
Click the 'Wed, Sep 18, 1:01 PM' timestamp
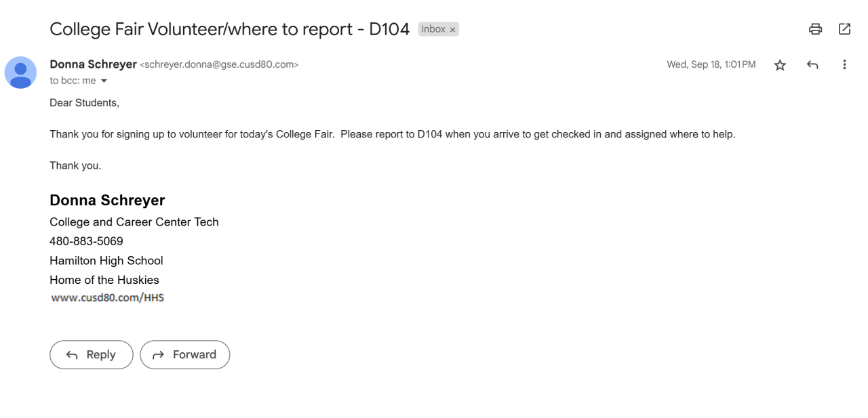coord(711,65)
